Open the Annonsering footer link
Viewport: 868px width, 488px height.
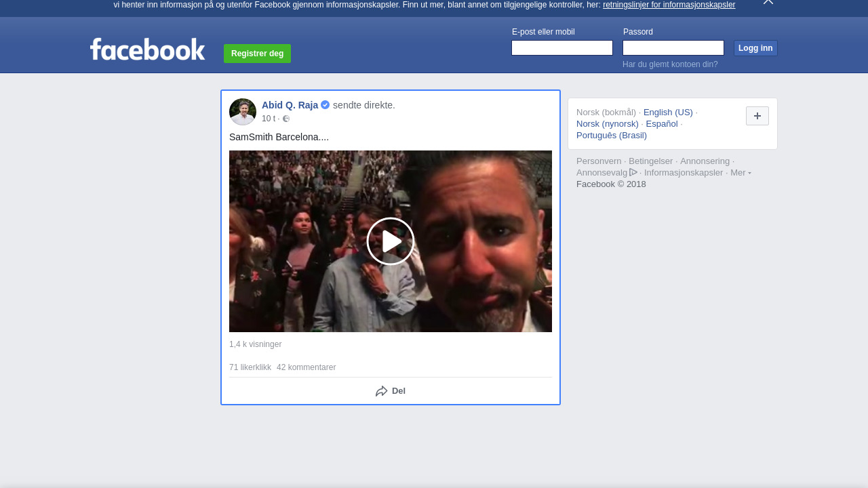pos(705,161)
